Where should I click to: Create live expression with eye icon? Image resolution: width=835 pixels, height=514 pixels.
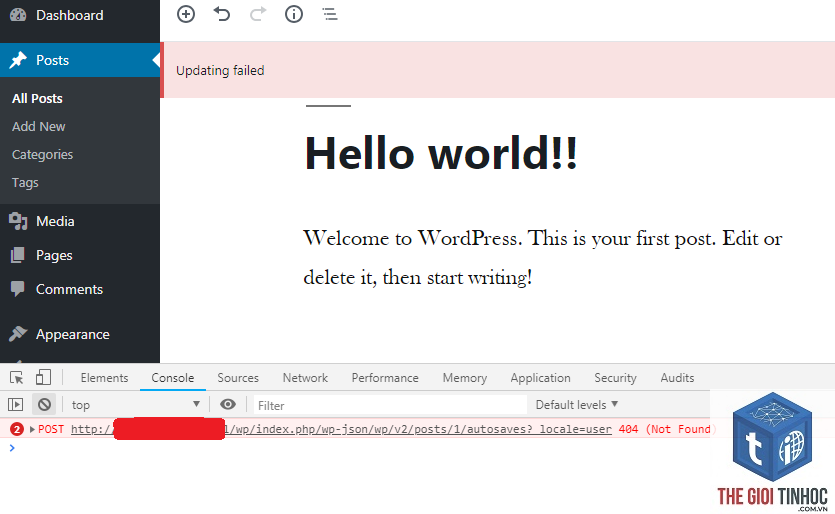point(228,404)
